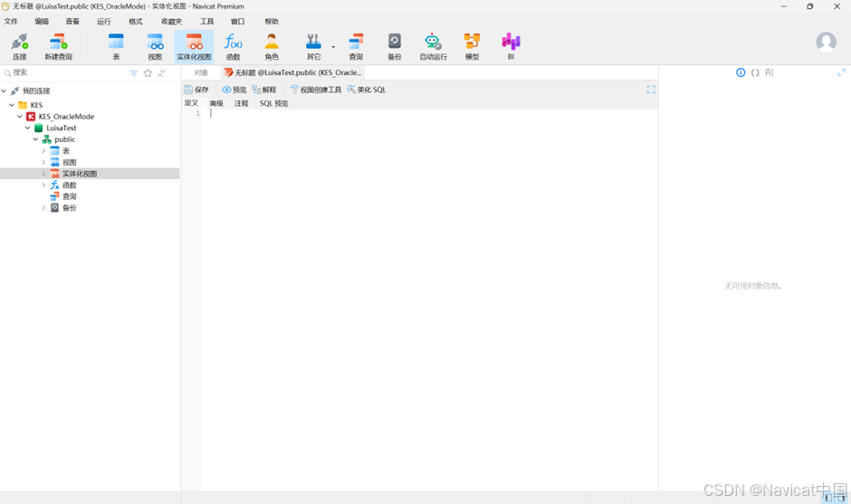Collapse the 我的连接 tree node
851x504 pixels.
tap(5, 90)
